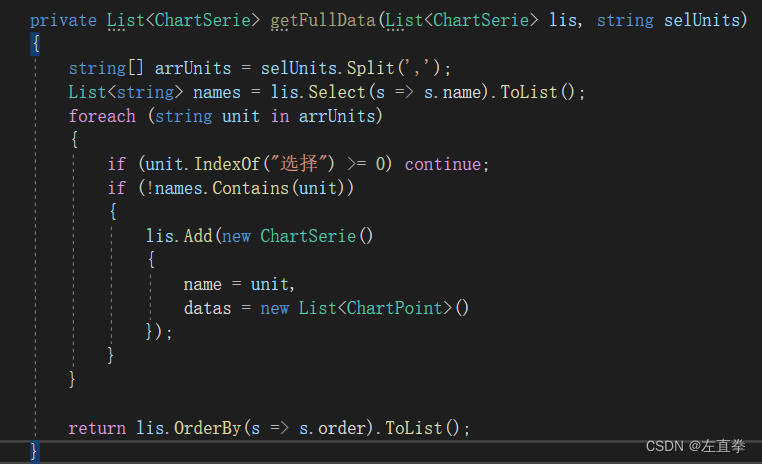Click 's.name' in the Select lambda
The width and height of the screenshot is (762, 464).
point(452,92)
